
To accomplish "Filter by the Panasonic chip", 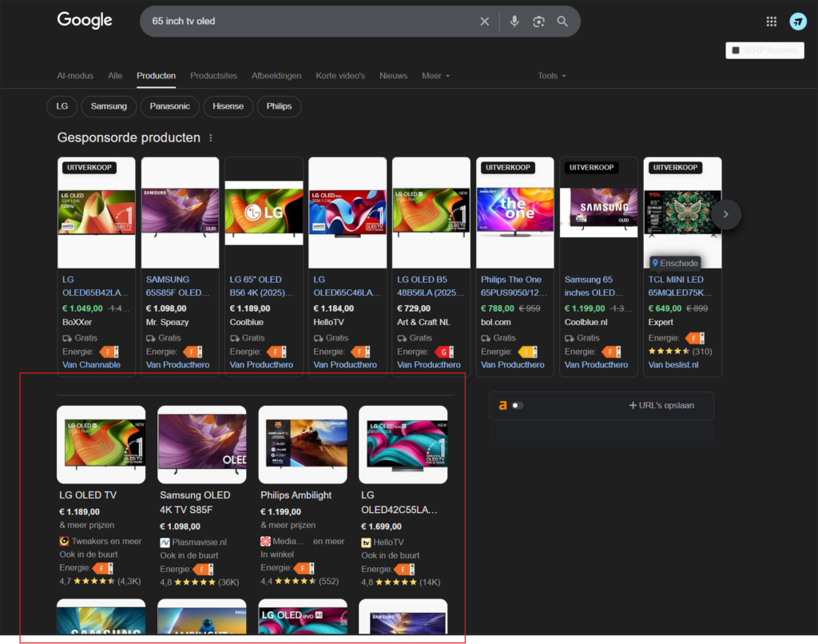I will [169, 106].
